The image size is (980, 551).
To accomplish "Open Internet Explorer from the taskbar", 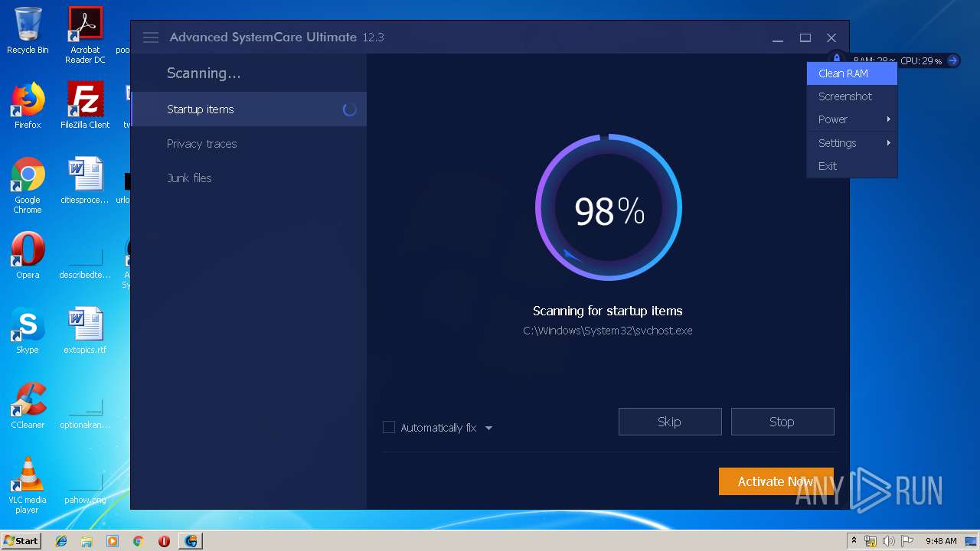I will [x=61, y=541].
